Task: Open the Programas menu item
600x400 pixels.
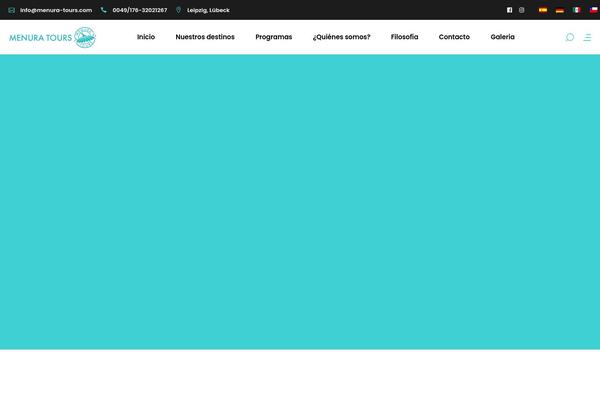Action: coord(274,37)
